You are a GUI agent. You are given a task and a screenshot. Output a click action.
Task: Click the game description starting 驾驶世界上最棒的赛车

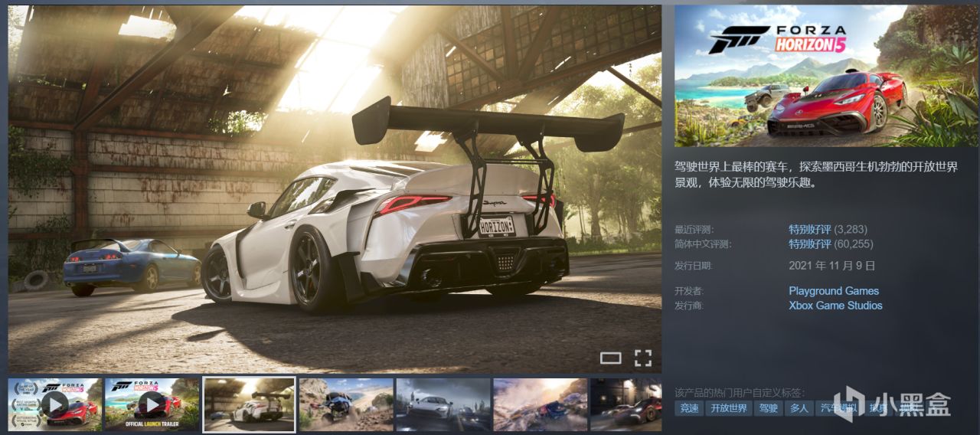point(816,175)
